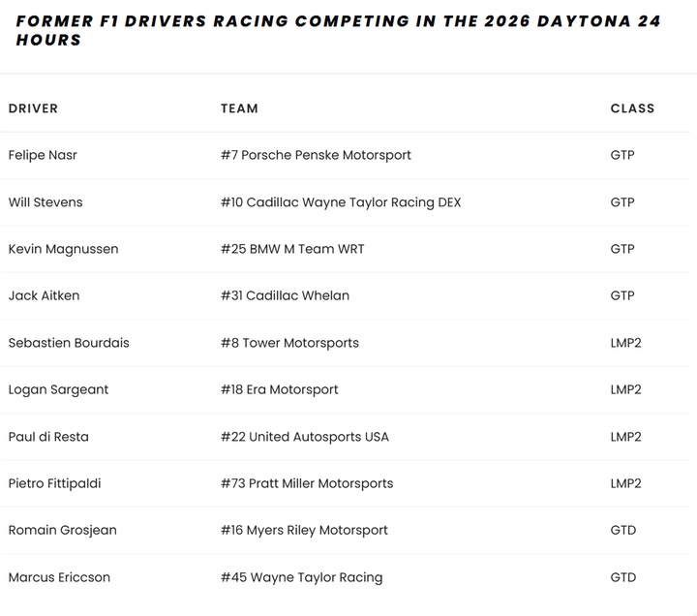
Task: Click Pietro Fittipaldi's driver name
Action: pyautogui.click(x=54, y=483)
